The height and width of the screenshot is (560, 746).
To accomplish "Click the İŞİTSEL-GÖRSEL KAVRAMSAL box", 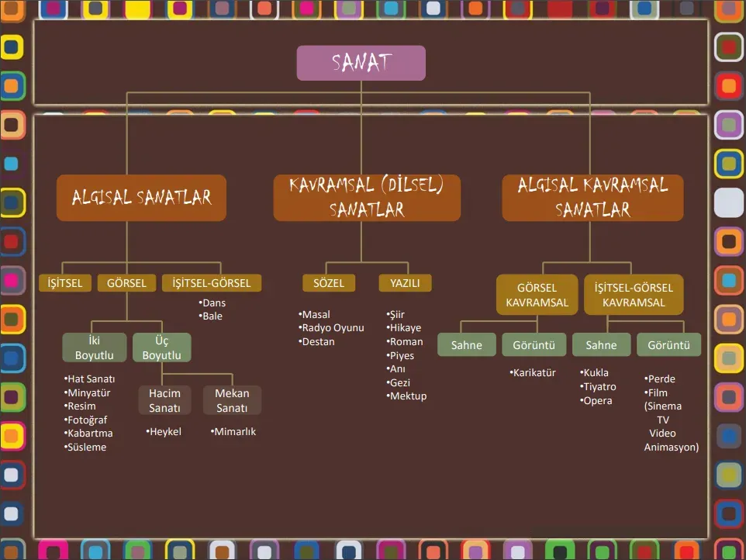I will tap(634, 295).
